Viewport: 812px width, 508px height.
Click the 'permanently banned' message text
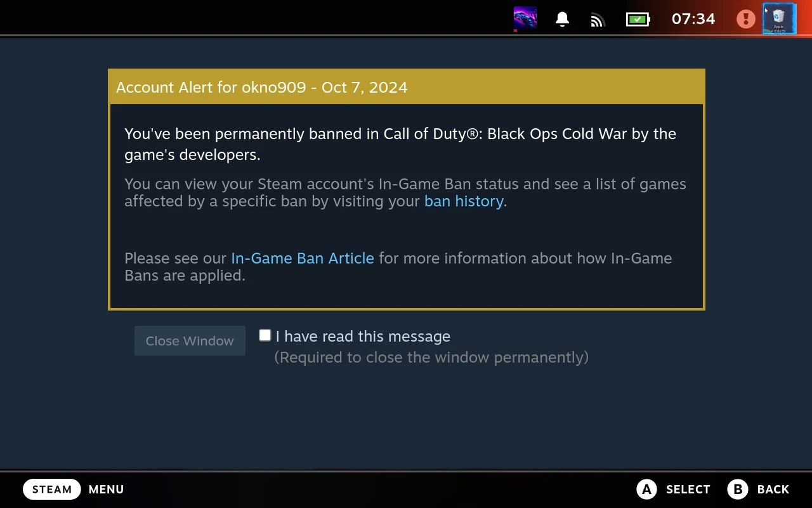tap(400, 144)
